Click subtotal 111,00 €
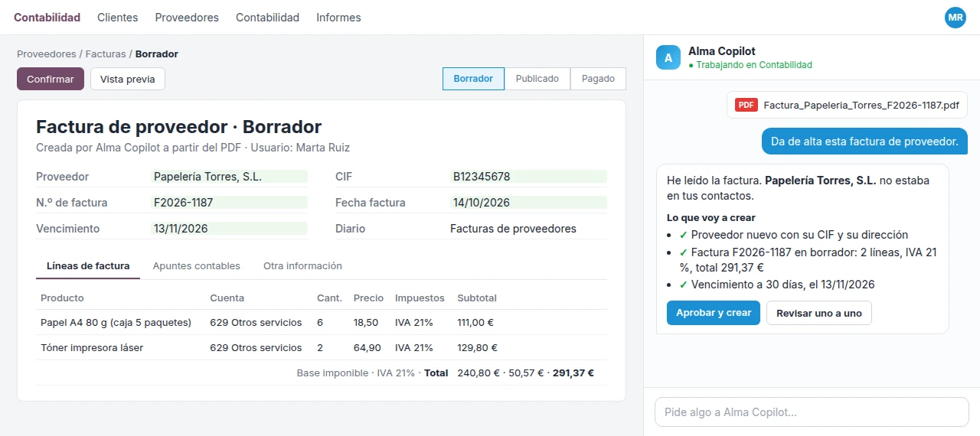 coord(477,323)
